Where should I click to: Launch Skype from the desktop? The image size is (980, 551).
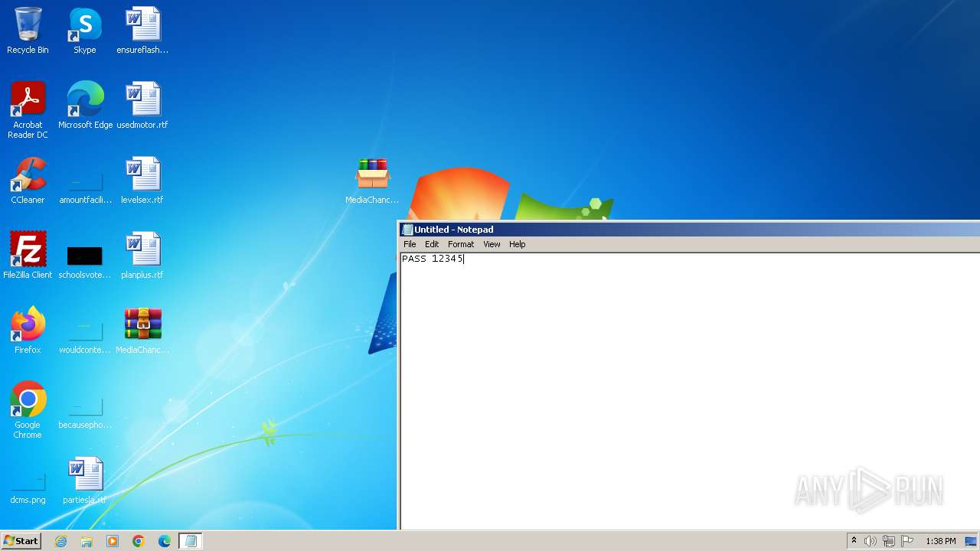(85, 31)
